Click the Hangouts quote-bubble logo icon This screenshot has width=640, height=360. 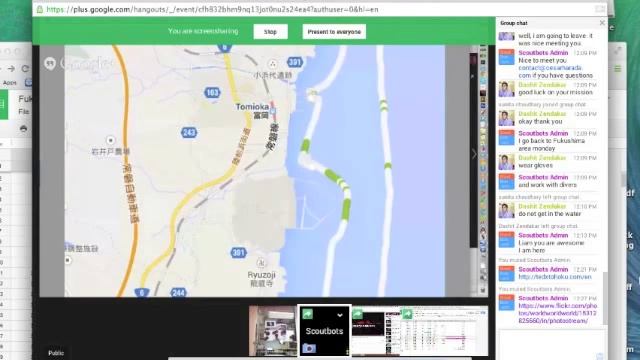(x=50, y=63)
